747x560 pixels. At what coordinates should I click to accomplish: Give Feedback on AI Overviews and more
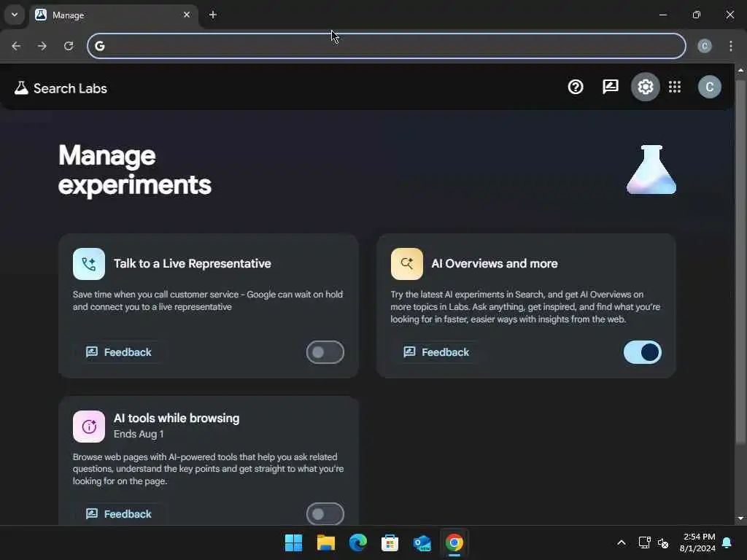(x=436, y=352)
